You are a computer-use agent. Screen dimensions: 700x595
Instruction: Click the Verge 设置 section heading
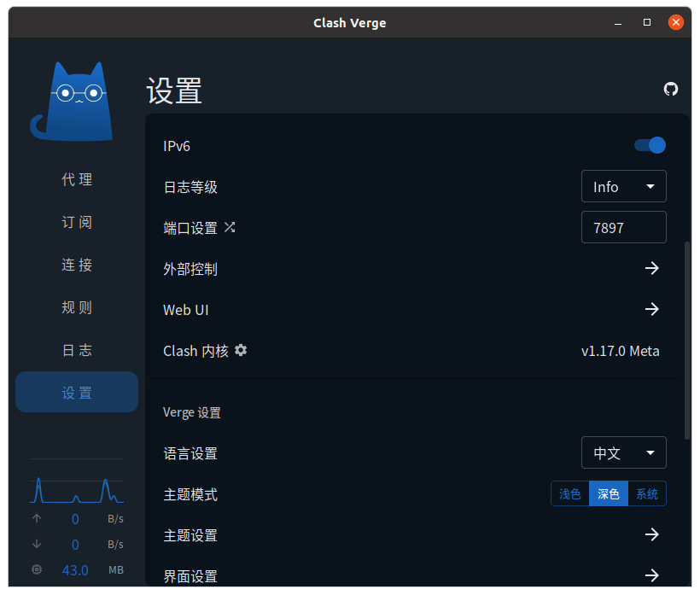pyautogui.click(x=191, y=412)
